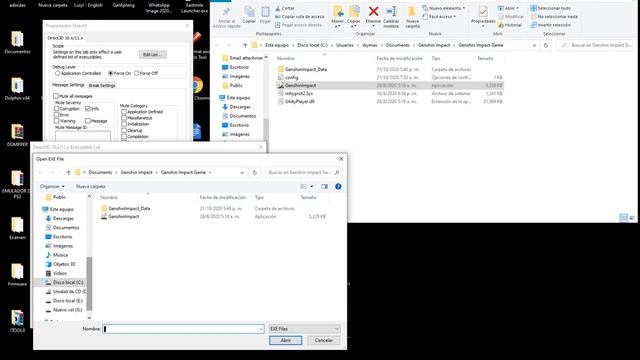Click the blue help icon in Open EXE File dialog
Screen dimensions: 640x360
pos(338,187)
